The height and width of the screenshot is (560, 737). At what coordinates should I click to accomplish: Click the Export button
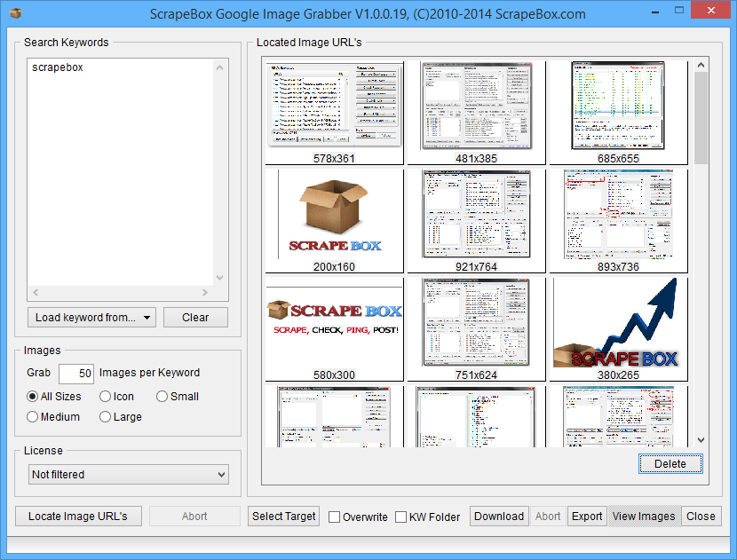coord(587,517)
